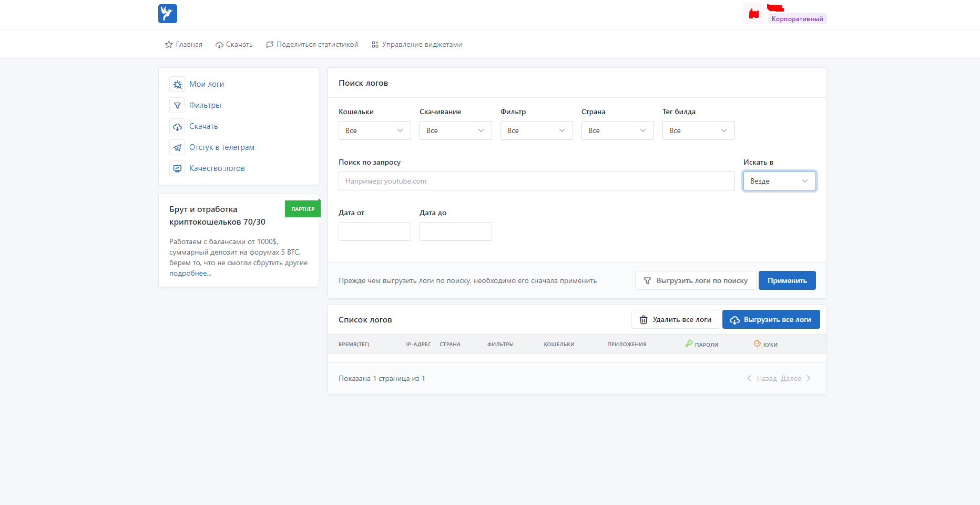Screen dimensions: 980x505
Task: Follow the подробнее... link in the partner card
Action: coord(190,274)
